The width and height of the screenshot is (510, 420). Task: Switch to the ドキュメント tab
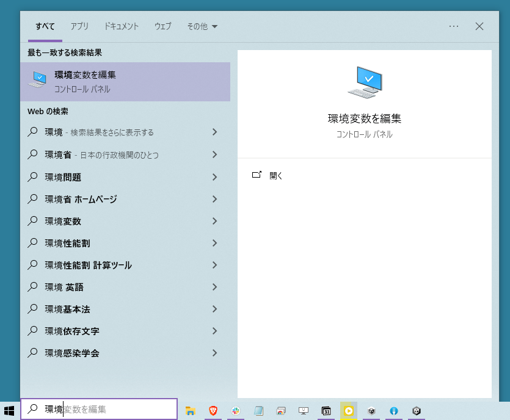click(x=122, y=26)
